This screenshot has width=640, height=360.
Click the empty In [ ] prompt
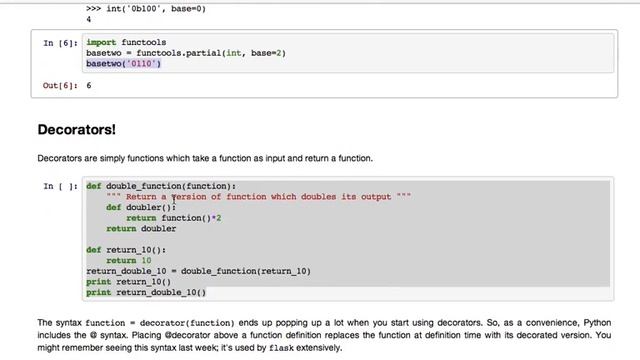pos(60,186)
